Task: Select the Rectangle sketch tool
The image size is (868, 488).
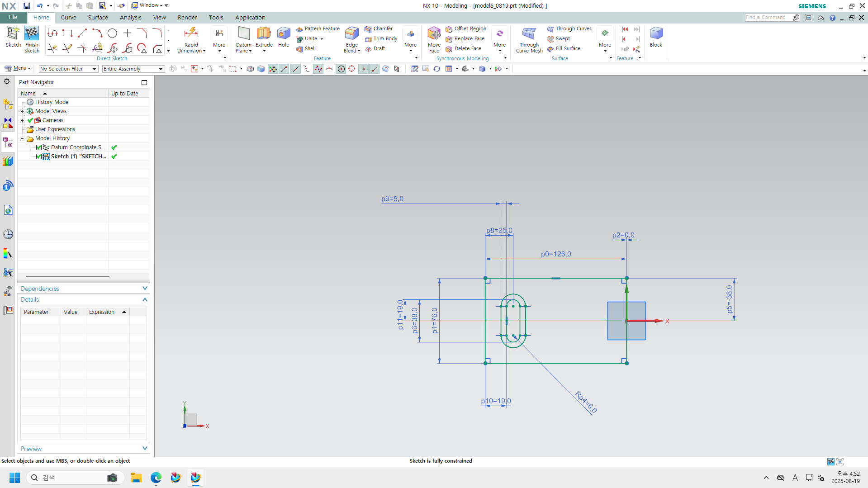Action: pos(67,33)
